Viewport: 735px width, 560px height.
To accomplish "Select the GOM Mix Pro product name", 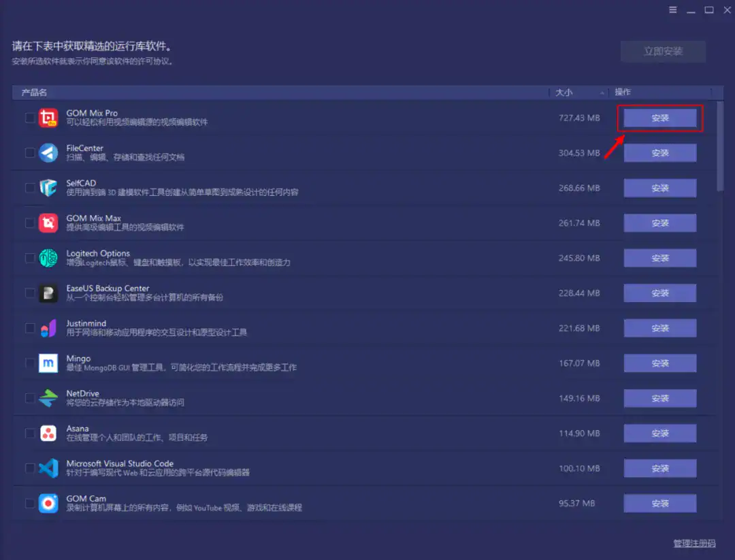I will tap(92, 113).
